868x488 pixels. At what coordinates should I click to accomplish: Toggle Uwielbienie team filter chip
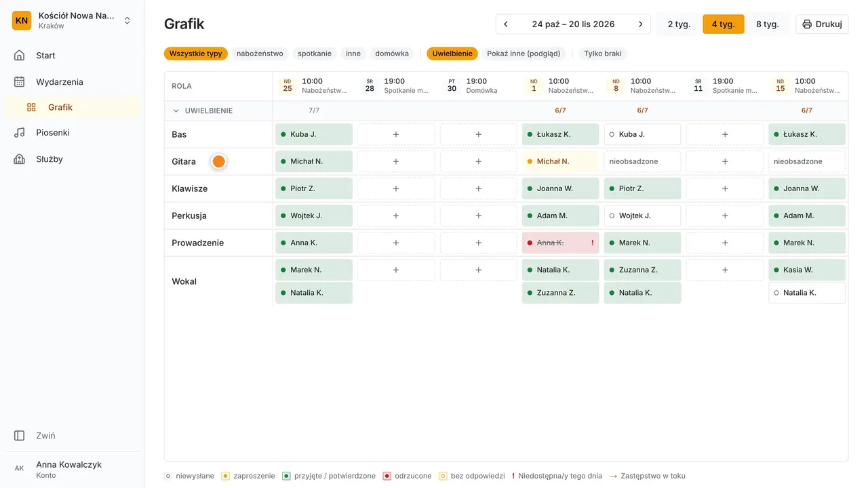tap(452, 54)
